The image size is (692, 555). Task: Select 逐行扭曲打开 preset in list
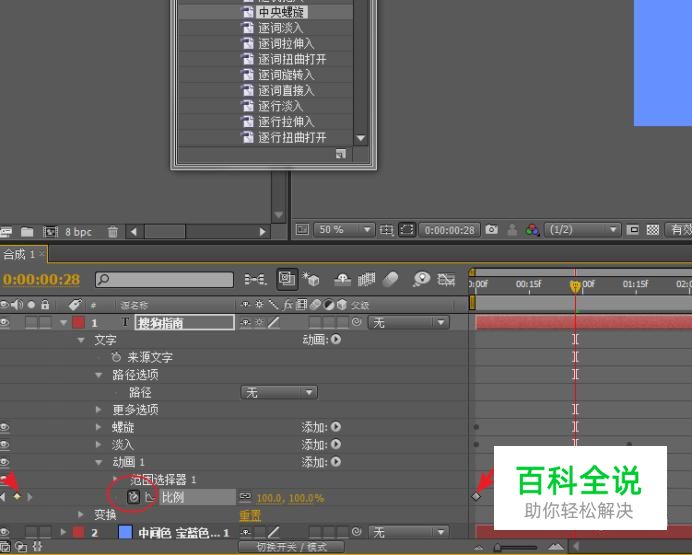point(292,138)
